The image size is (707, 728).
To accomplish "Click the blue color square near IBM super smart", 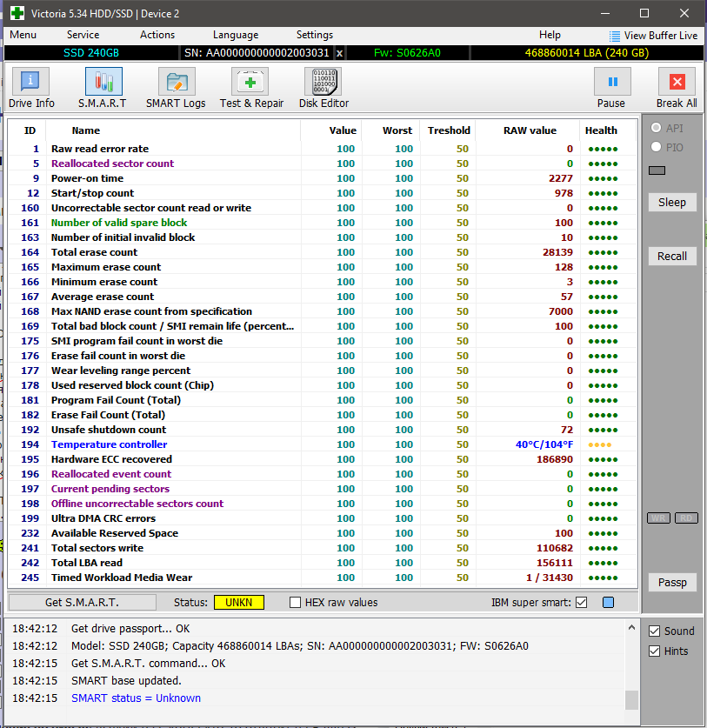I will coord(608,603).
